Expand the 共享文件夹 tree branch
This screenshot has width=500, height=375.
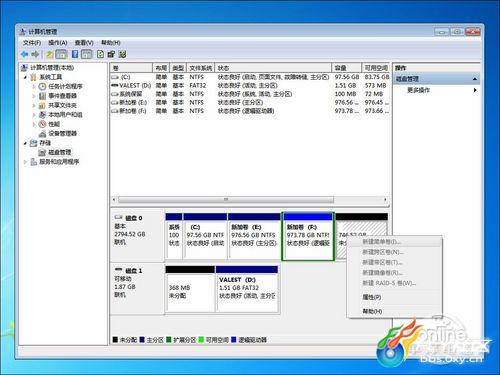(34, 105)
